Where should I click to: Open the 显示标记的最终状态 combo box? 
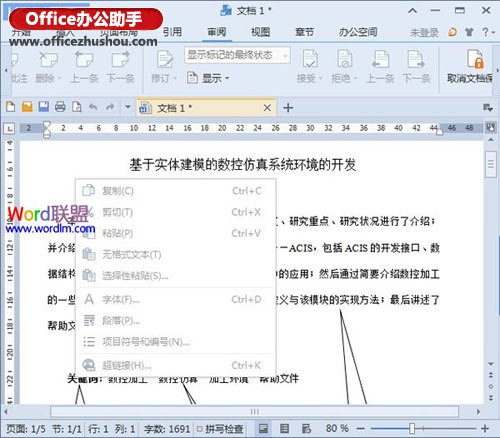pyautogui.click(x=237, y=55)
